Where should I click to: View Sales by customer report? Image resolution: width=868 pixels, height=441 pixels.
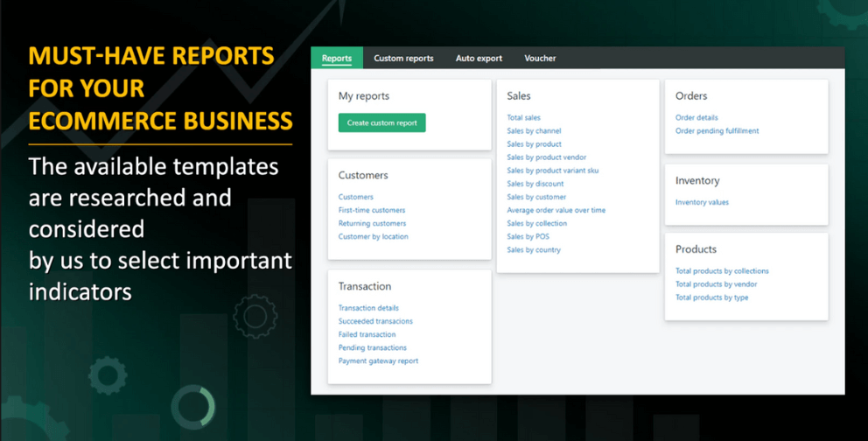(x=536, y=198)
